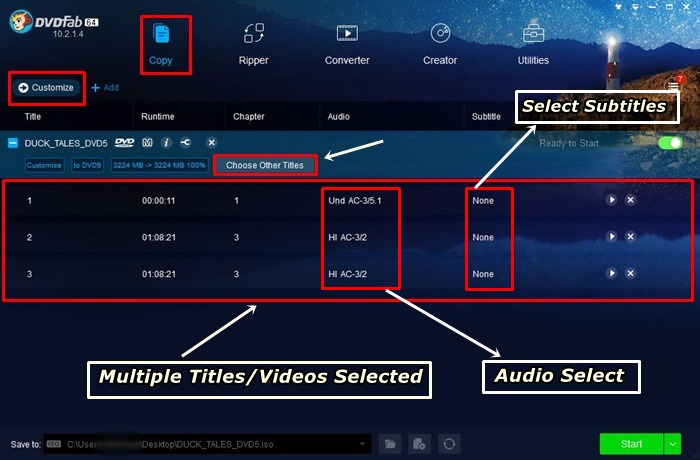Open the Utilities module
This screenshot has height=460, width=700.
point(533,45)
